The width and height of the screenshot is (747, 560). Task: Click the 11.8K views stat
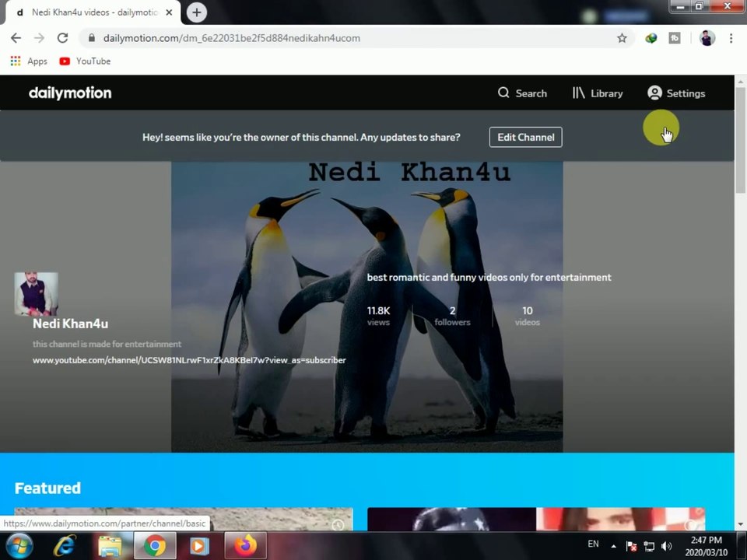coord(378,317)
